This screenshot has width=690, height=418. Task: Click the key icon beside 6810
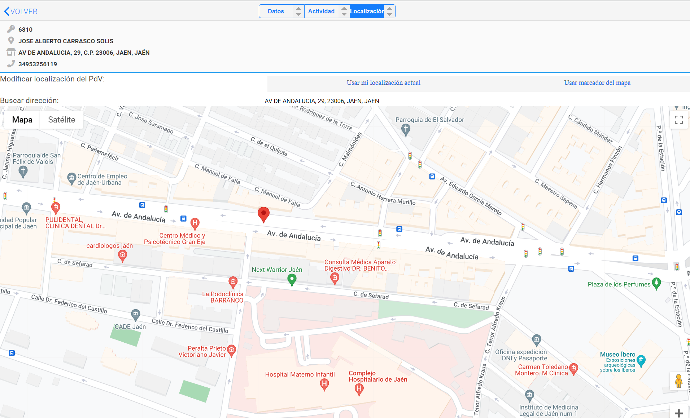tap(11, 29)
